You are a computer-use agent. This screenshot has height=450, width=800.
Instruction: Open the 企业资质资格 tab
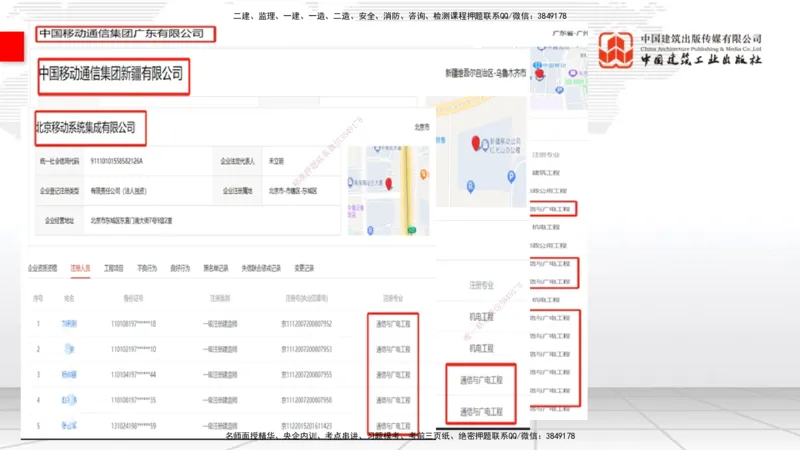tap(42, 268)
